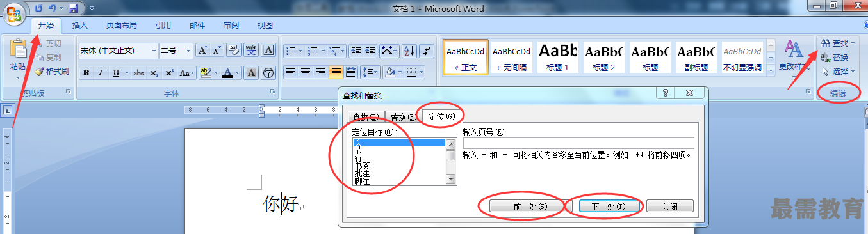Switch to the Review (审阅) tab
The width and height of the screenshot is (868, 234).
tap(231, 26)
